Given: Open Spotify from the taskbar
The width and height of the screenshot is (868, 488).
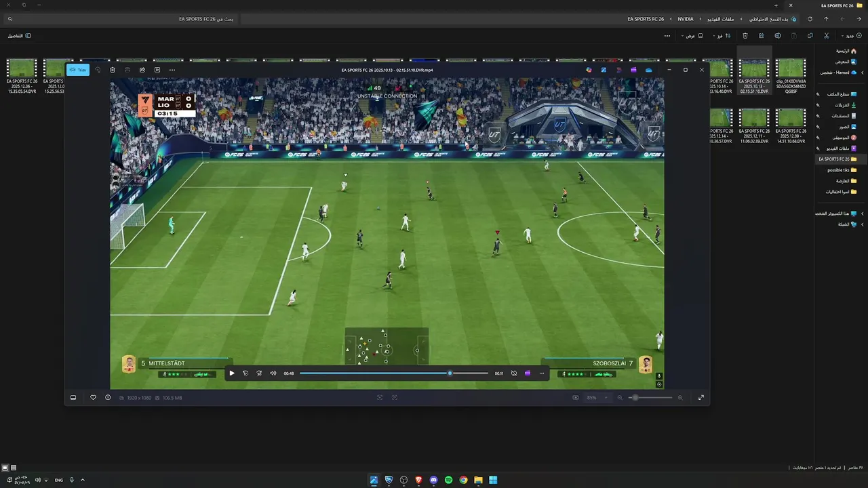Looking at the screenshot, I should 448,480.
